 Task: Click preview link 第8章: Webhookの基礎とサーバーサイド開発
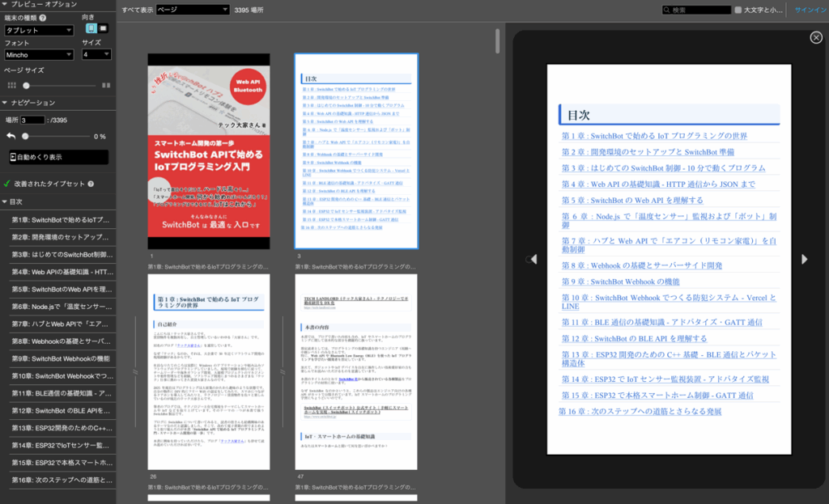point(641,265)
